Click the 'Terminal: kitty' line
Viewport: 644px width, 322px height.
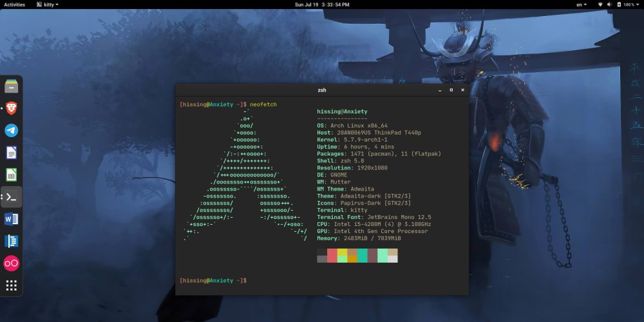click(x=342, y=210)
